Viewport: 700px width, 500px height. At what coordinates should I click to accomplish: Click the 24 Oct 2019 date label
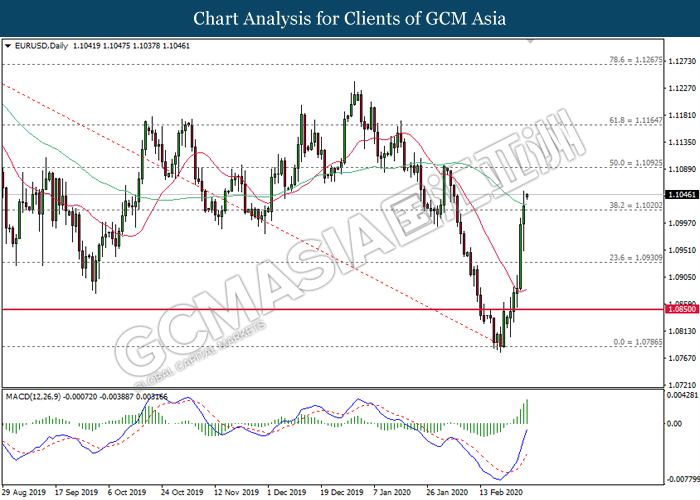pos(182,492)
